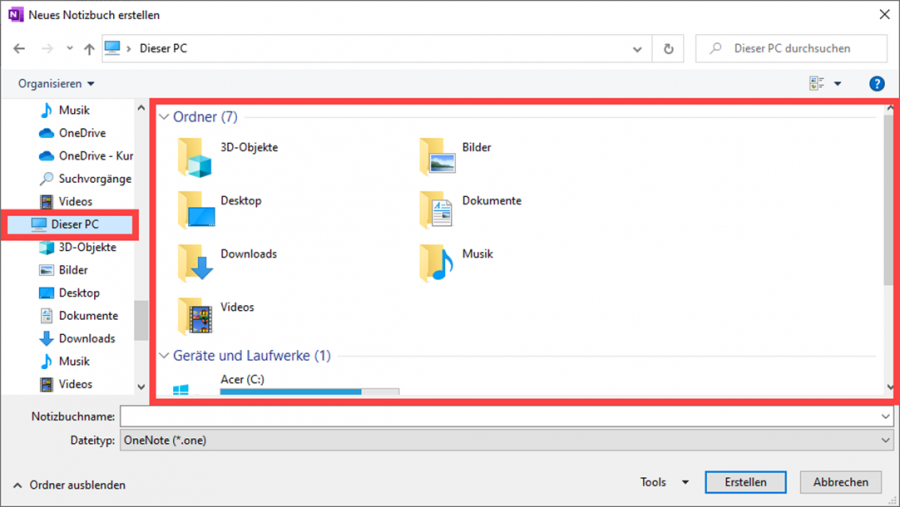Open the Organisieren menu
Viewport: 900px width, 507px height.
pyautogui.click(x=56, y=84)
